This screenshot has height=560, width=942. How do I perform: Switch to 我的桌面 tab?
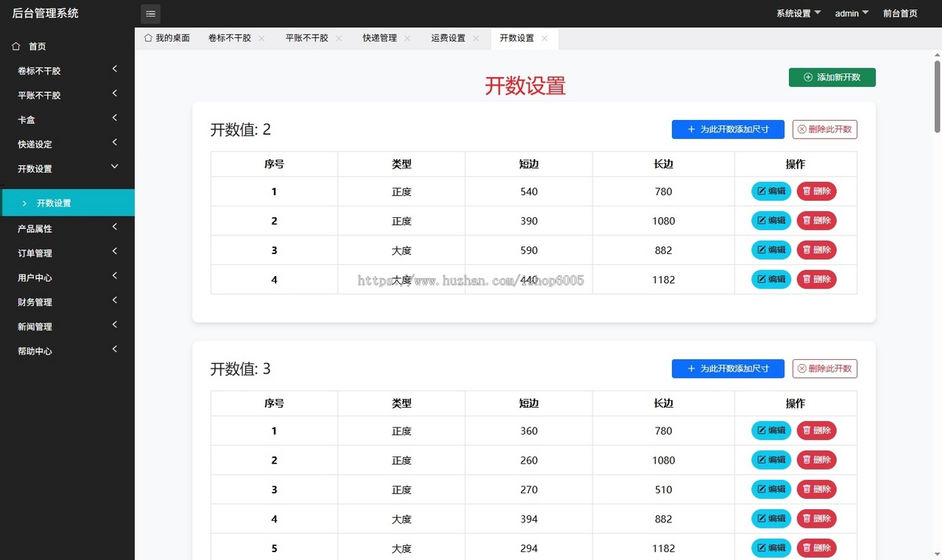tap(167, 38)
